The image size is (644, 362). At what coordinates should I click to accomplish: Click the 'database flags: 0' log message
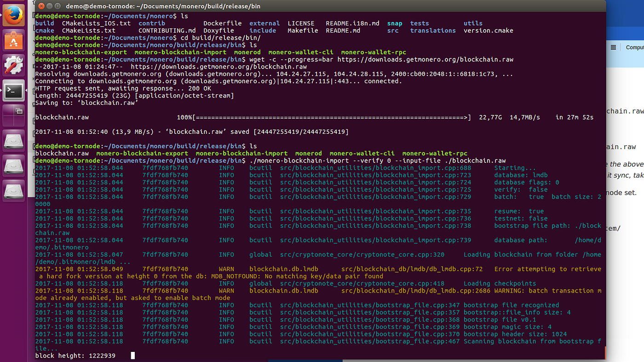click(x=527, y=182)
